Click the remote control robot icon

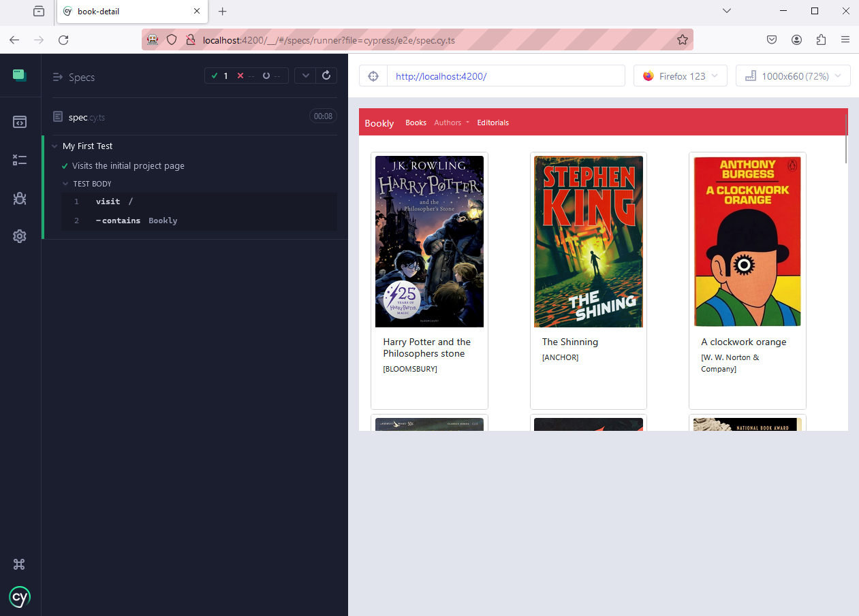(153, 40)
